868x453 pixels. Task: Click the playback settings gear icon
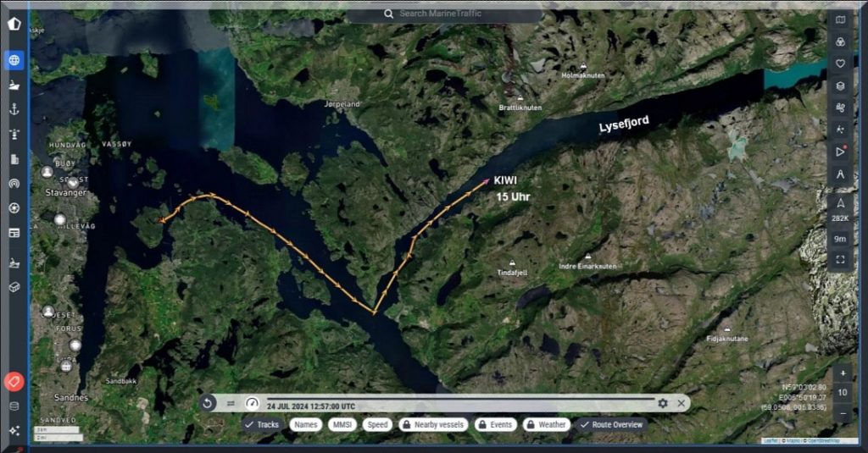click(x=663, y=404)
